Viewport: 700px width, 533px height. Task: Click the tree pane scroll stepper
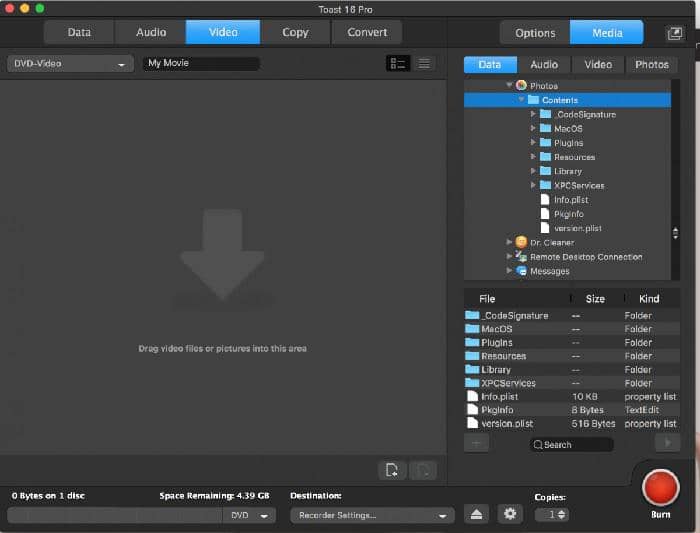click(x=675, y=233)
